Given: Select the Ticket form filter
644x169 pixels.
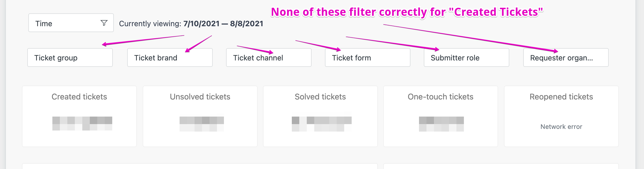Looking at the screenshot, I should tap(367, 58).
